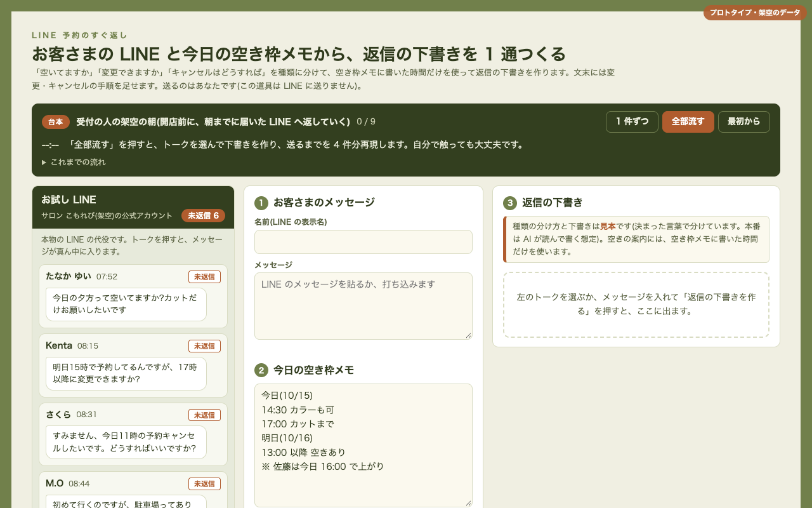This screenshot has width=812, height=508.
Task: Click the 未返信 6 count badge
Action: (203, 216)
